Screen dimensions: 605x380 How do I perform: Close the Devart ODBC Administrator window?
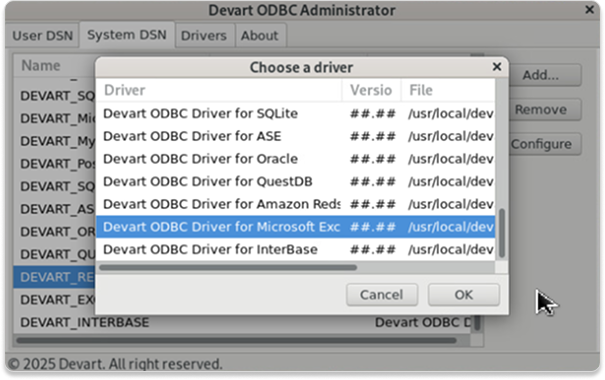tap(589, 9)
